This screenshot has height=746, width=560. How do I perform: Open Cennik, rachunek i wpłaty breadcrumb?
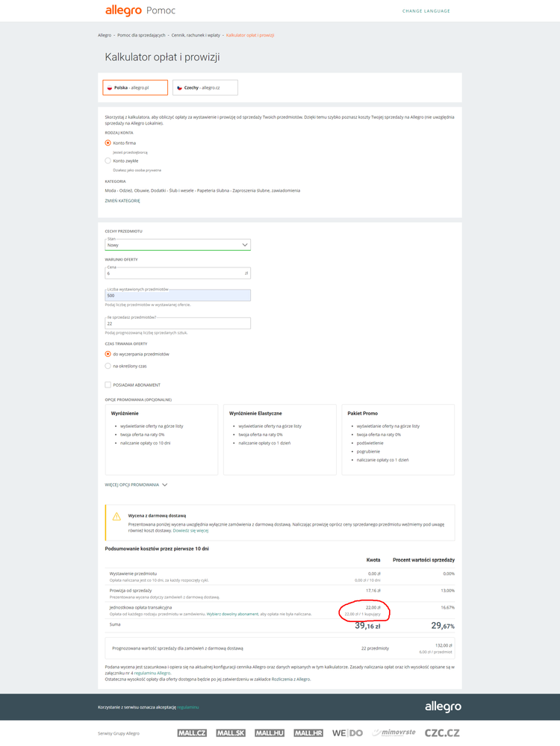196,35
